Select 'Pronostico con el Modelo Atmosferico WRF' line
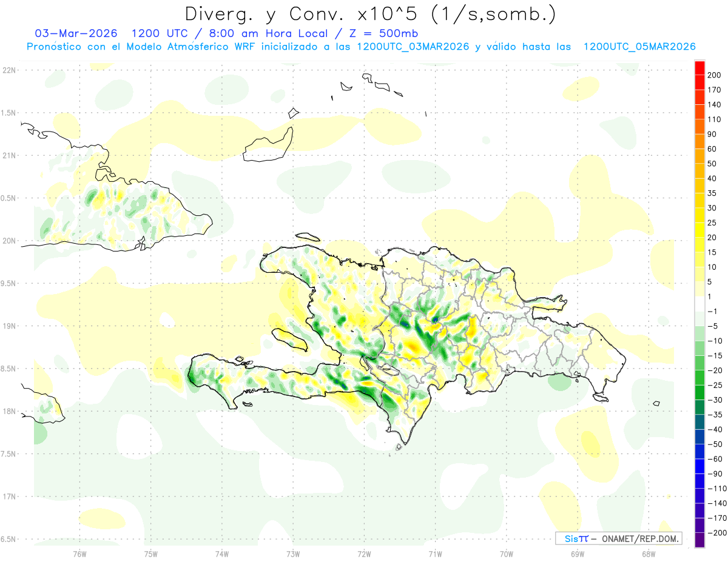Image resolution: width=728 pixels, height=562 pixels. 140,47
